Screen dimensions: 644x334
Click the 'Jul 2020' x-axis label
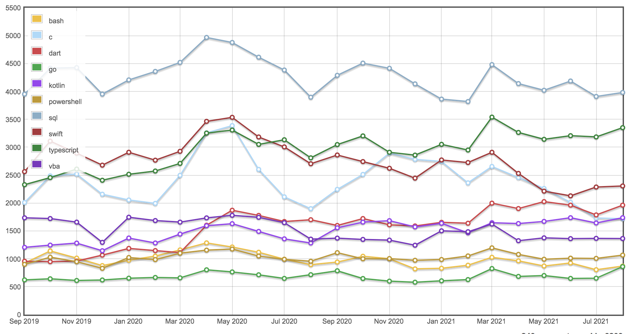[x=284, y=321]
